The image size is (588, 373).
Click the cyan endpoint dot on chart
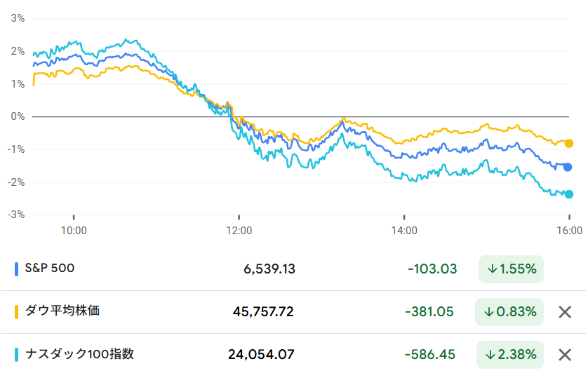point(569,194)
